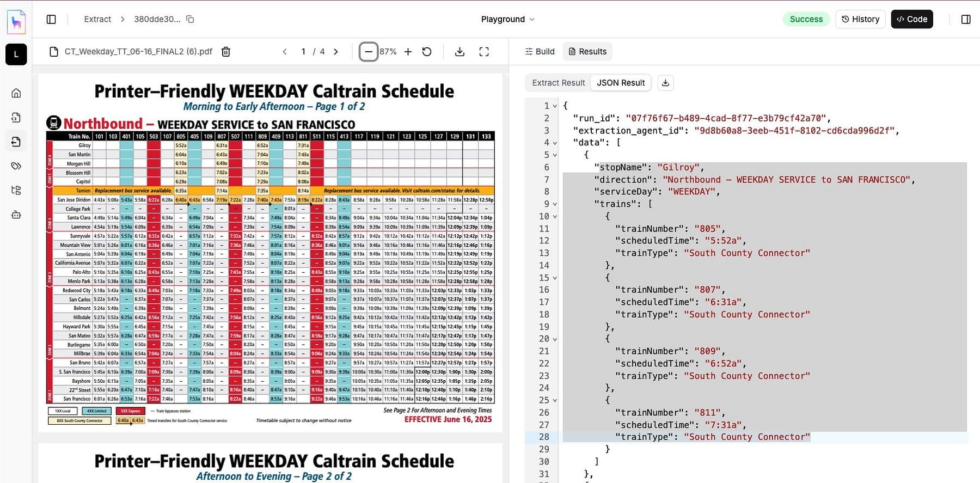Screen dimensions: 980x483
Task: Open the llama logo home page
Action: click(x=16, y=22)
